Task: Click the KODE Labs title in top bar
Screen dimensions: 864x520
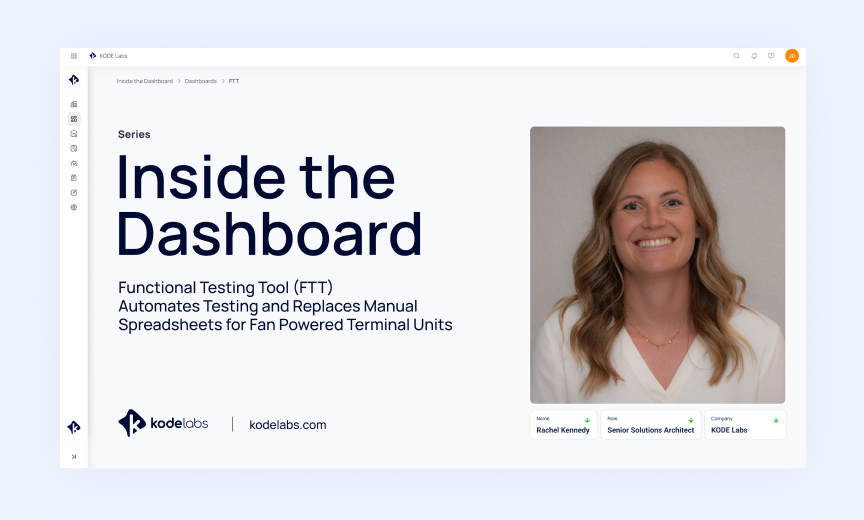Action: pyautogui.click(x=113, y=56)
